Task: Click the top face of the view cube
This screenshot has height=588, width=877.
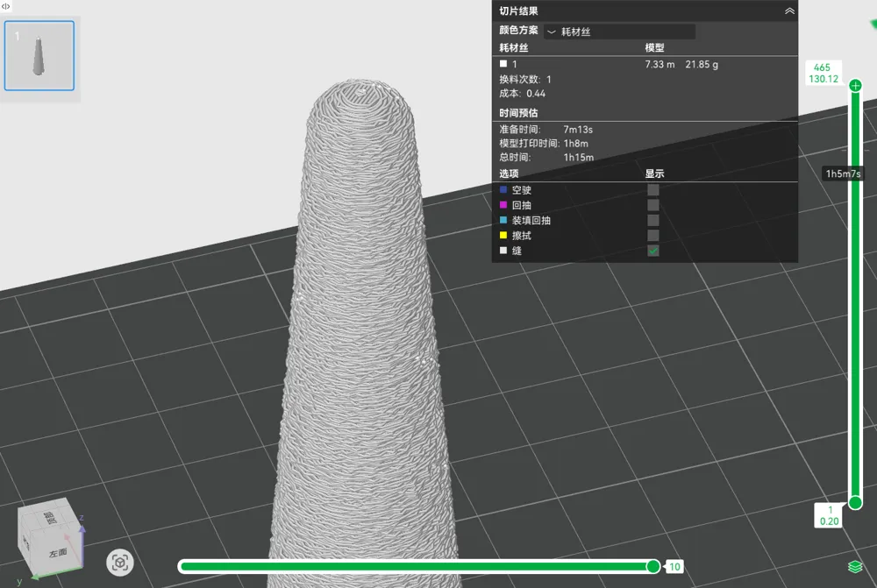Action: point(49,518)
